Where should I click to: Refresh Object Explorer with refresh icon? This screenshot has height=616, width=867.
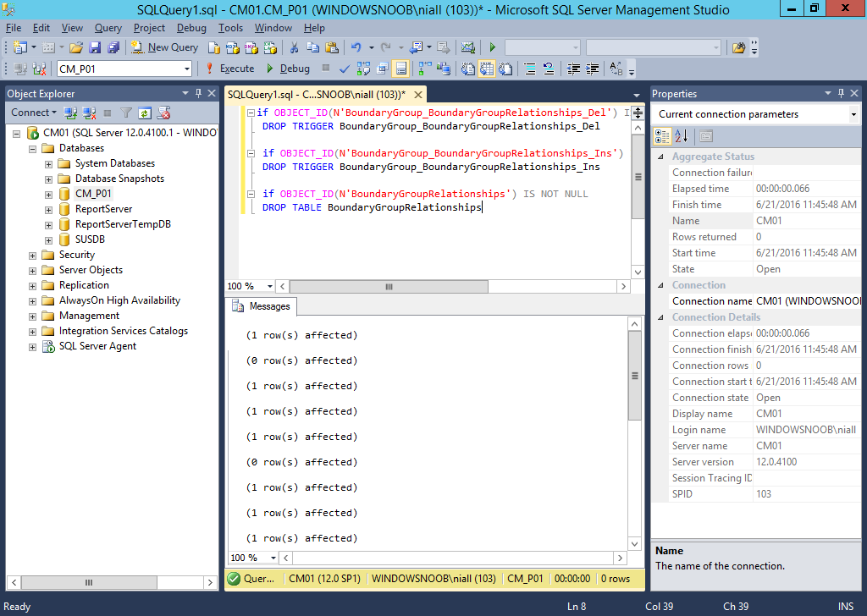pos(144,113)
